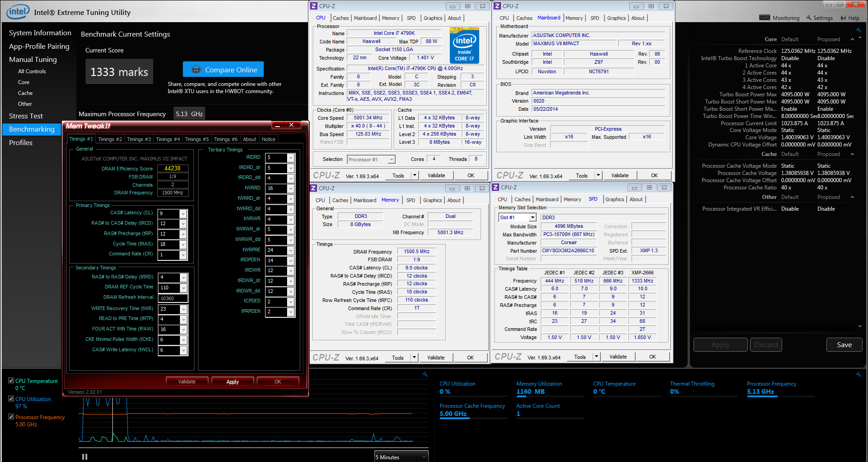Click Validate in Mem TweakIt
The height and width of the screenshot is (462, 868).
coord(187,382)
